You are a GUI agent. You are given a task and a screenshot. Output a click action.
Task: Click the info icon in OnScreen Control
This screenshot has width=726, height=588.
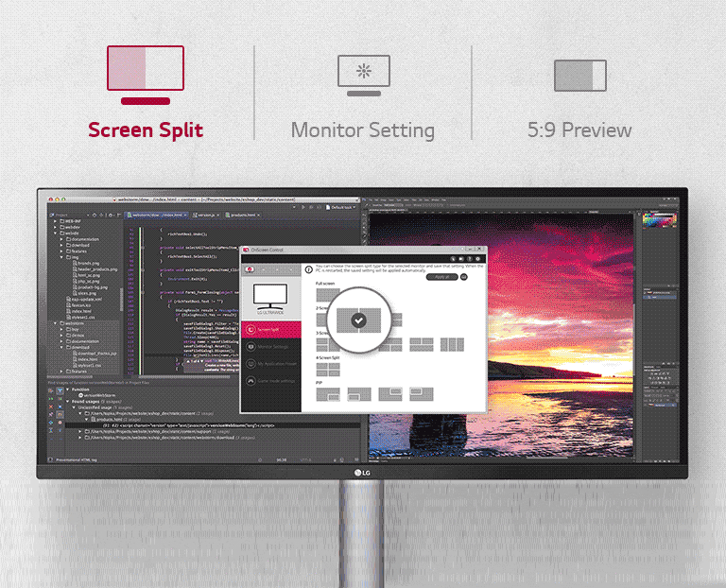(x=308, y=269)
